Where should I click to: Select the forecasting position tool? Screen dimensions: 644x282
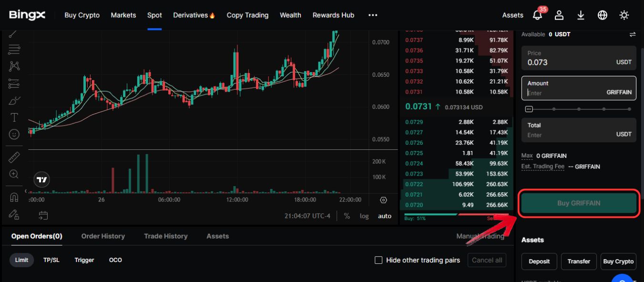click(x=14, y=84)
